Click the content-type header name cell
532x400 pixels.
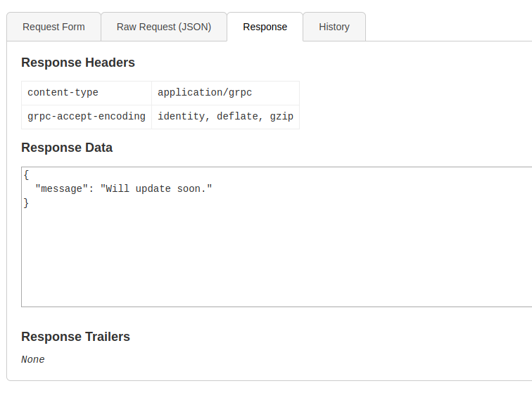click(63, 93)
